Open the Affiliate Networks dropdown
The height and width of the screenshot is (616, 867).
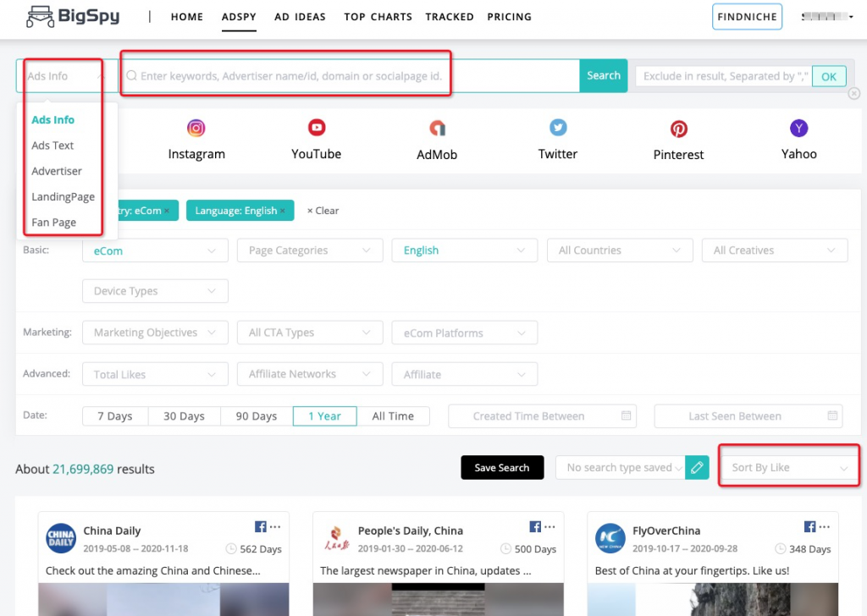[x=310, y=374]
